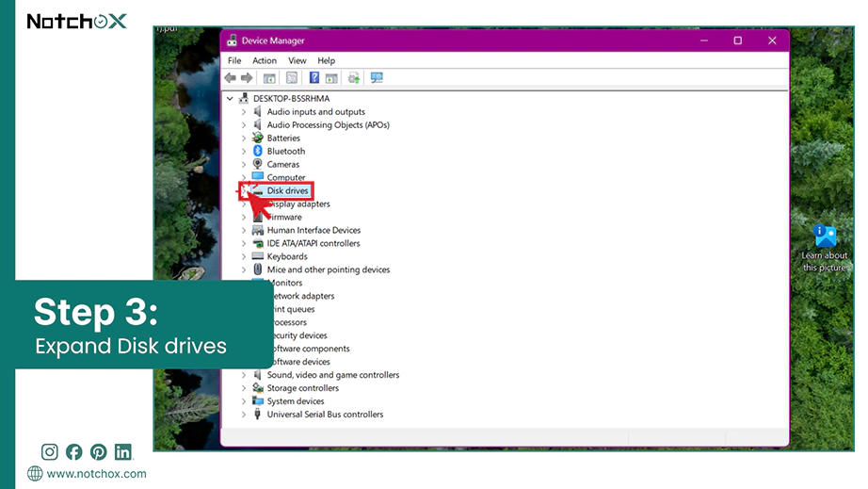
Task: Expand the Batteries chevron
Action: 244,138
